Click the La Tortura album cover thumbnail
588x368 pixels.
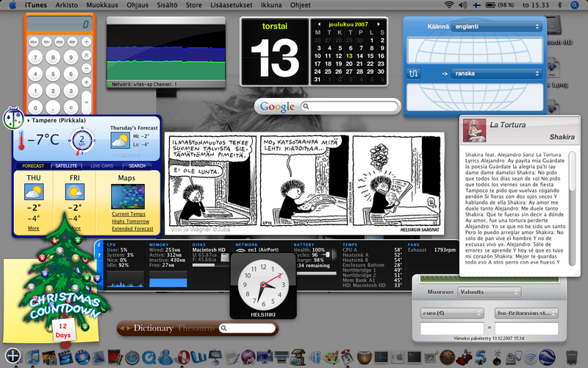(474, 130)
